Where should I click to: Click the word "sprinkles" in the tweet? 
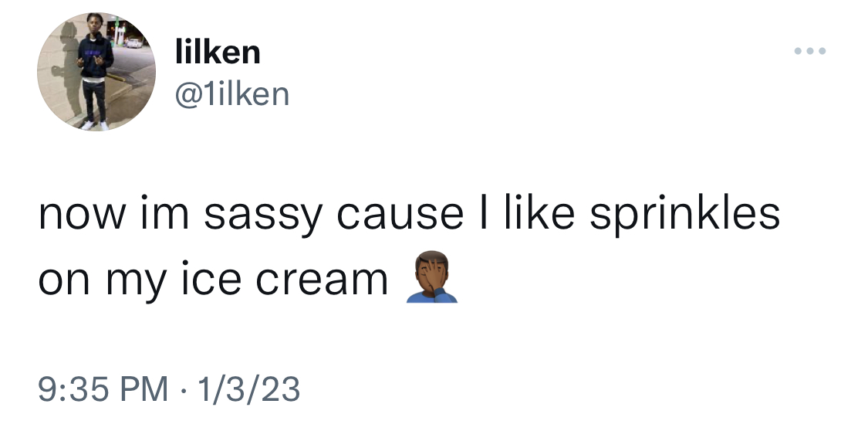(685, 214)
